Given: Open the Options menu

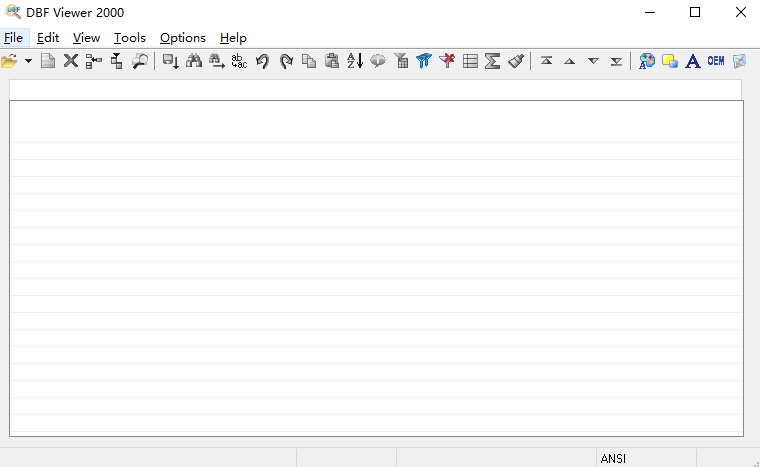Looking at the screenshot, I should pyautogui.click(x=182, y=38).
